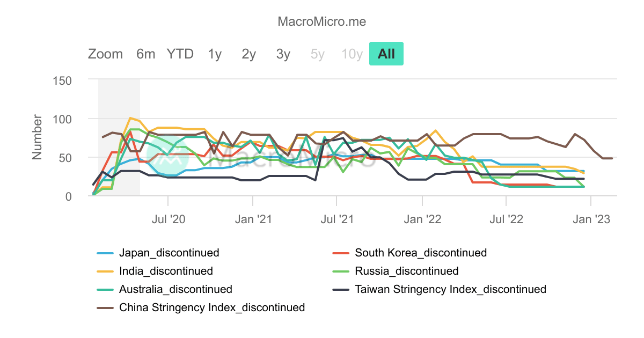644x338 pixels.
Task: Select the 3y time range
Action: tap(282, 54)
